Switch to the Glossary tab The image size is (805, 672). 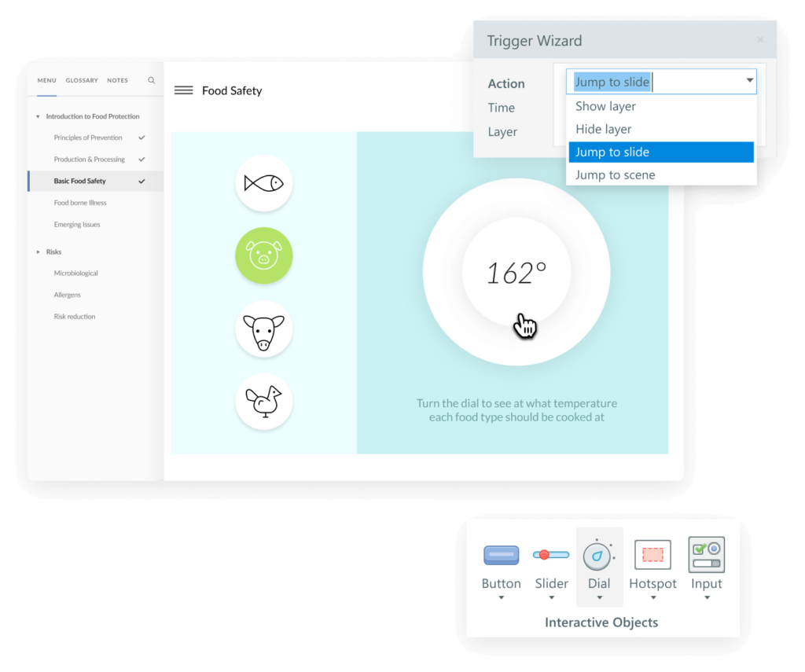[x=82, y=80]
